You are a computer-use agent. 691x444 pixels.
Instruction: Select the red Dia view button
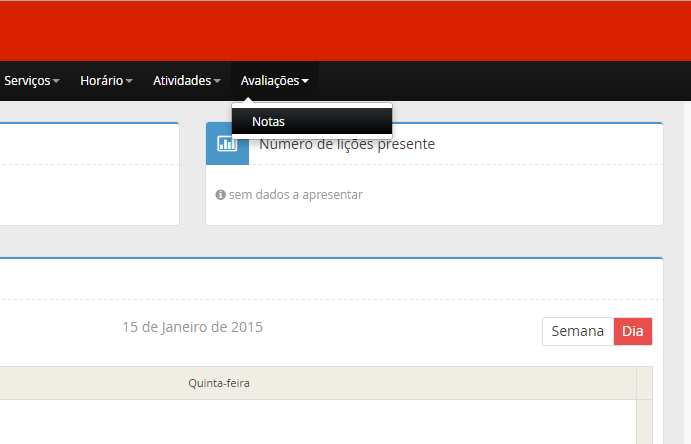633,331
